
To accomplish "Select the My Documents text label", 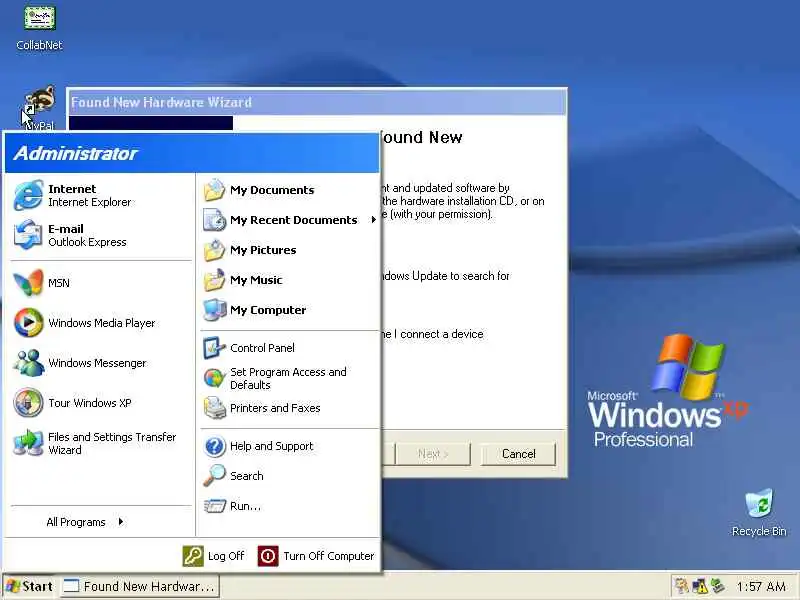I will [272, 190].
